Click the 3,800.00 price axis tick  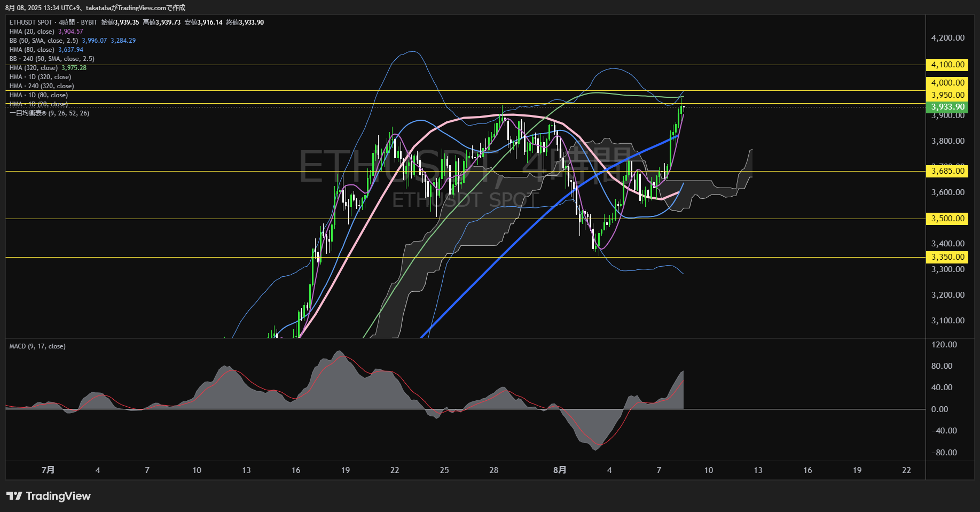[x=948, y=141]
